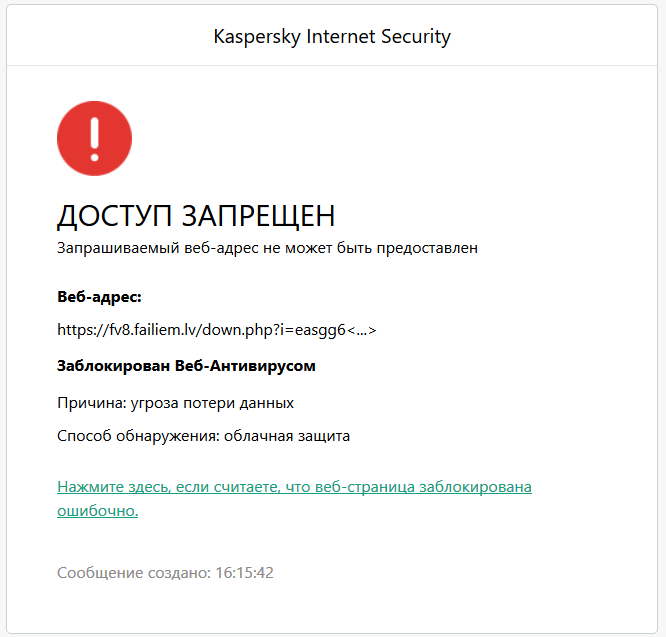Click the "Сообщение создано:" label

pos(133,573)
